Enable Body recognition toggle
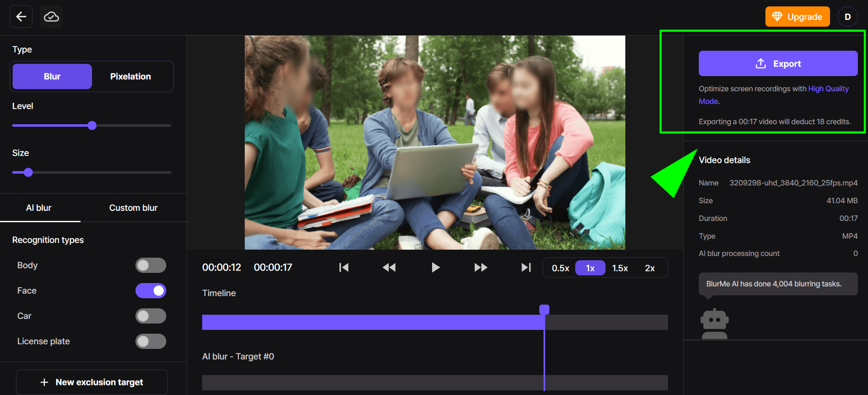Image resolution: width=868 pixels, height=395 pixels. tap(151, 265)
